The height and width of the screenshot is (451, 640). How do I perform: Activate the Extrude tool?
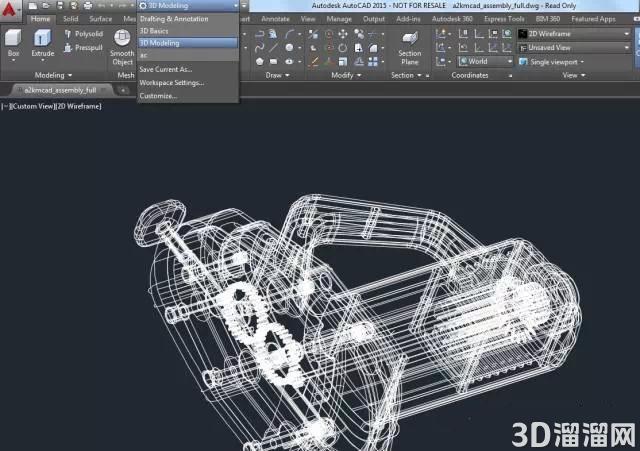coord(42,43)
